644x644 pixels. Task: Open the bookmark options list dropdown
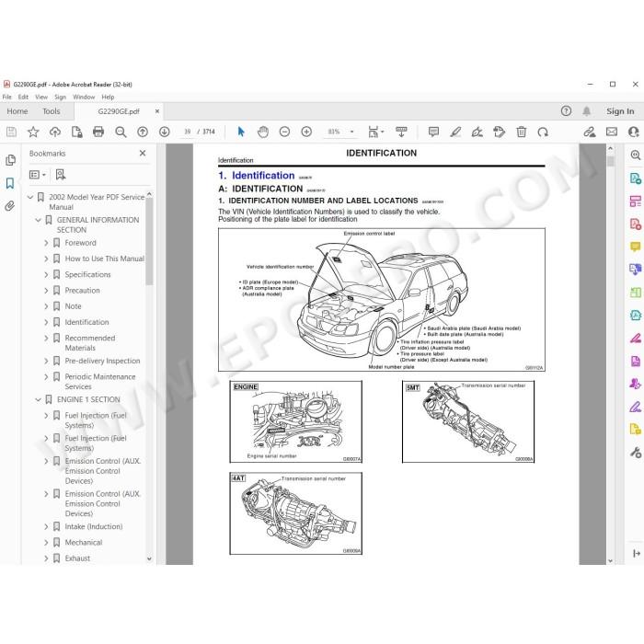tap(38, 175)
